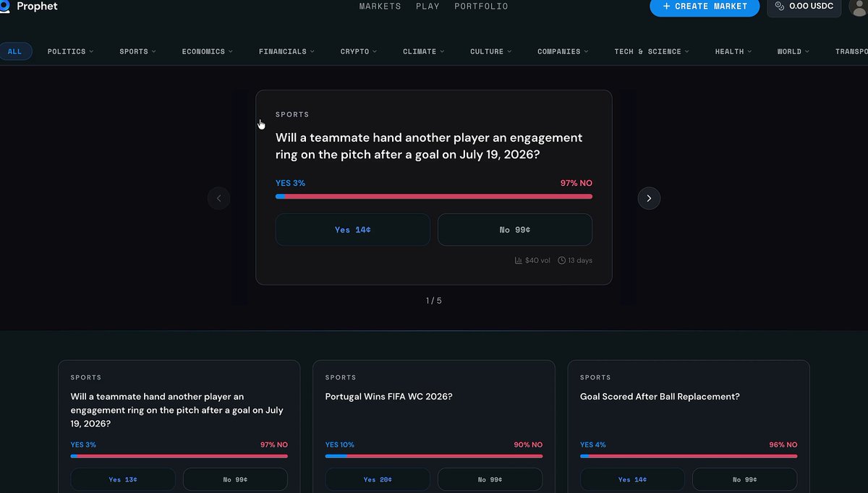Viewport: 868px width, 493px height.
Task: Go to the Portfolio nav item
Action: [481, 6]
